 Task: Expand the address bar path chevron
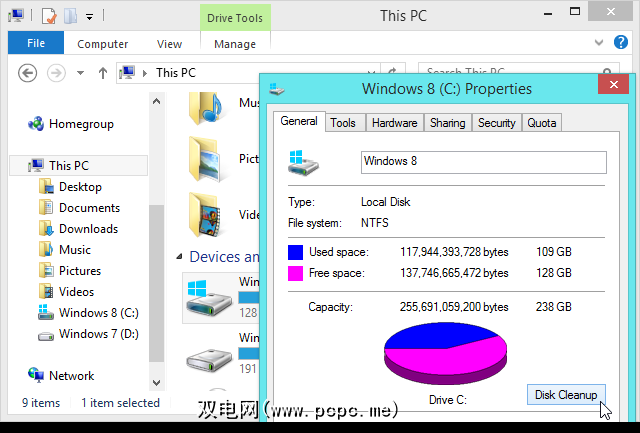tap(145, 73)
